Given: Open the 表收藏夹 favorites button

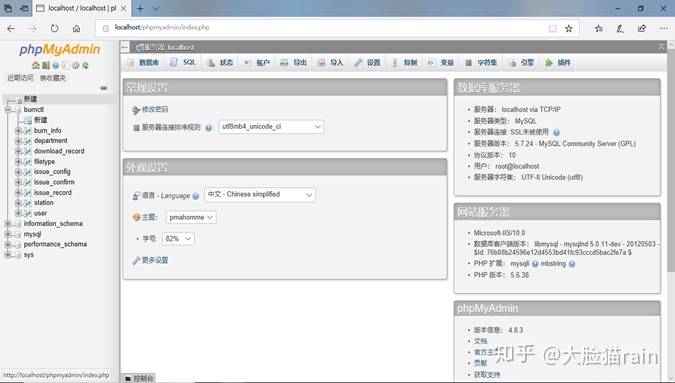Looking at the screenshot, I should [53, 78].
